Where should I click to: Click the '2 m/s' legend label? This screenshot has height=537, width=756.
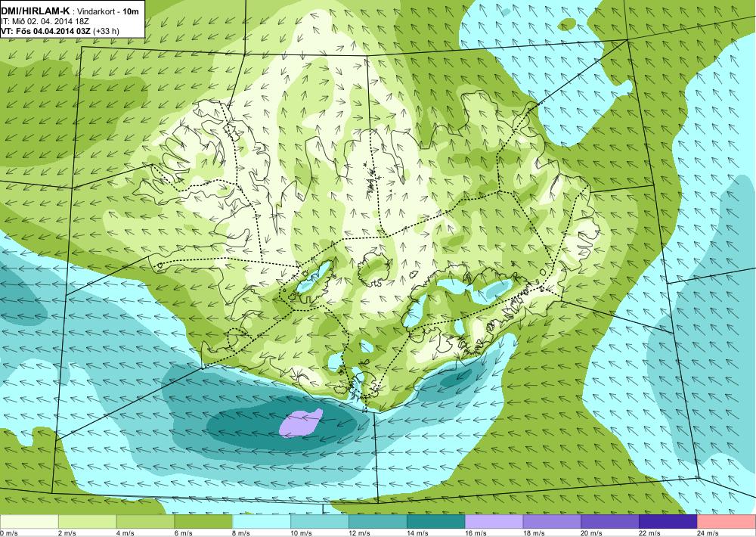(x=67, y=533)
